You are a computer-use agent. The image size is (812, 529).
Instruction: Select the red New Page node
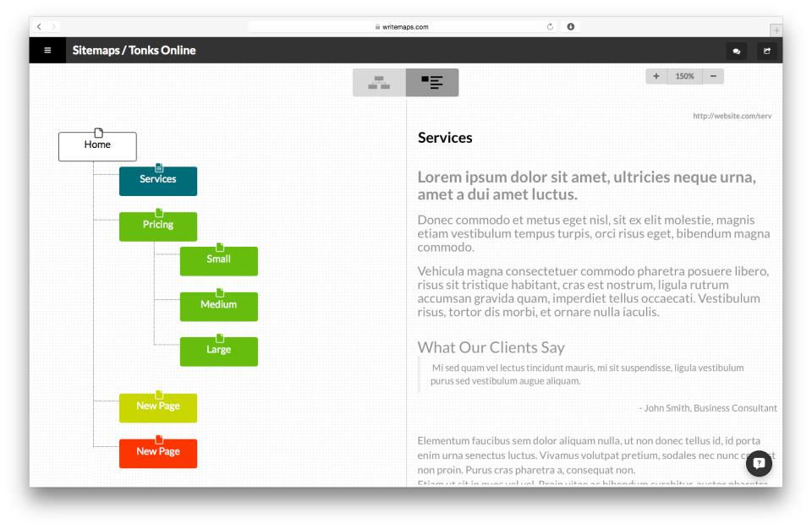click(158, 454)
